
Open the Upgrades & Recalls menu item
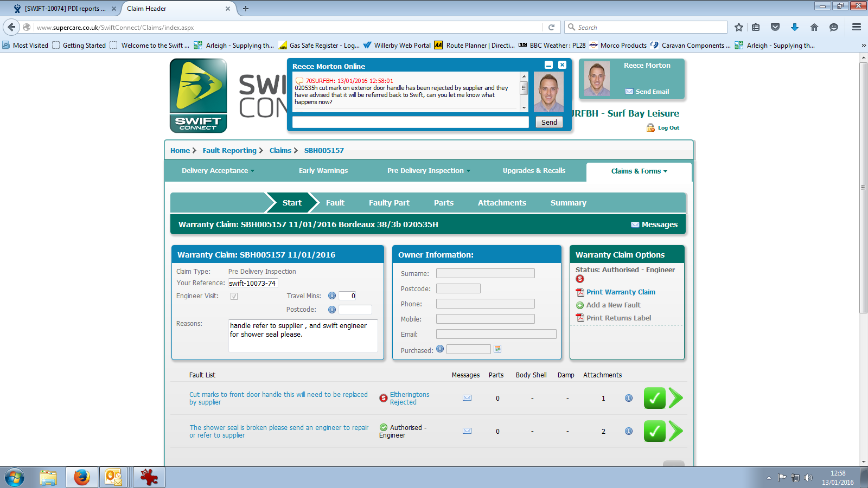coord(534,171)
